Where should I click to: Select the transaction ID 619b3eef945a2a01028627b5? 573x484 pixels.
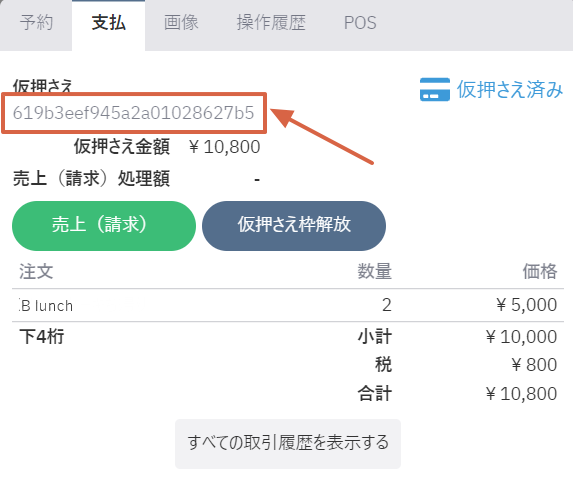133,113
